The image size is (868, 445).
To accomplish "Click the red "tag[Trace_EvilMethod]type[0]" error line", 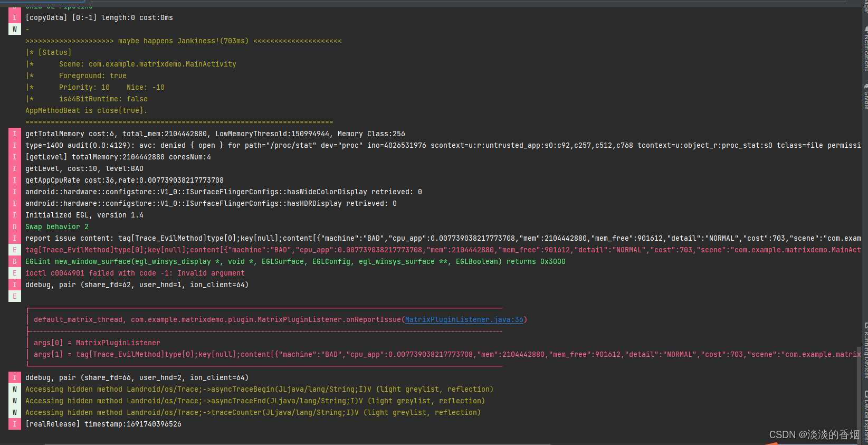I will [443, 250].
